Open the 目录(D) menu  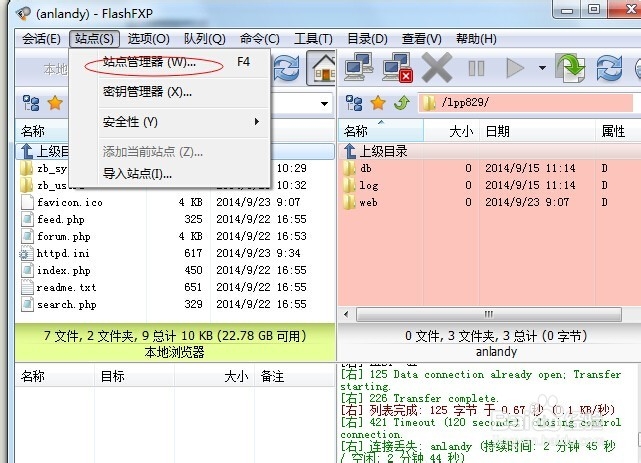click(367, 39)
